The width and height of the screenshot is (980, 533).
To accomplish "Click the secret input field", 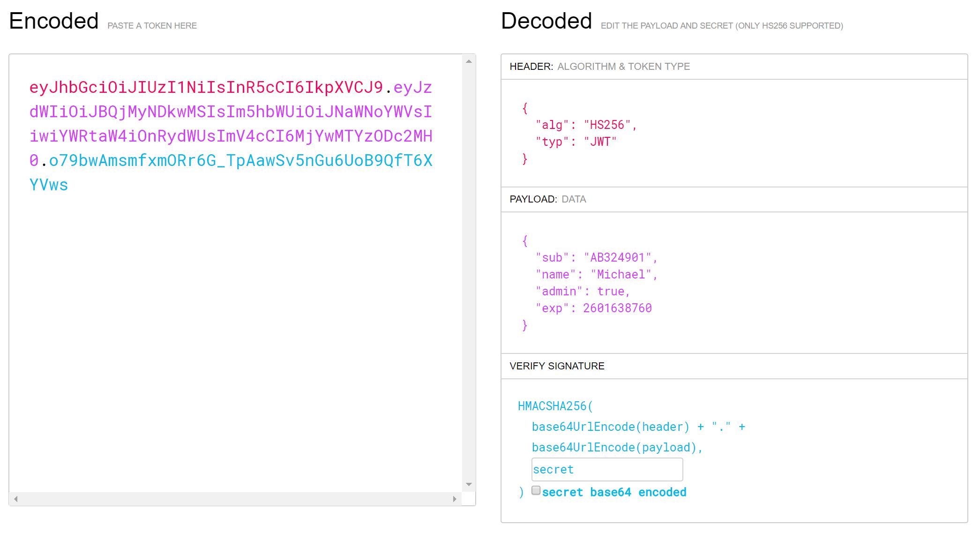I will [x=606, y=469].
